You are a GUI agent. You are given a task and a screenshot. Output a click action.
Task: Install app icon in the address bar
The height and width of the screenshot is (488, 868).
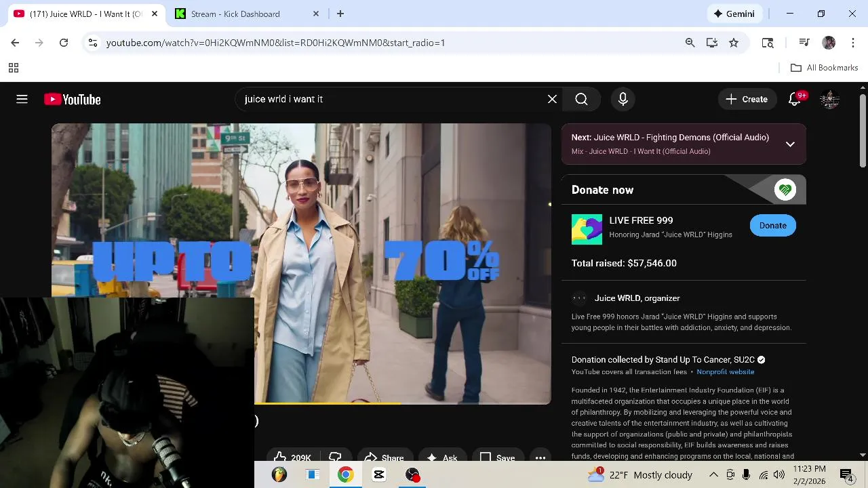click(x=711, y=43)
